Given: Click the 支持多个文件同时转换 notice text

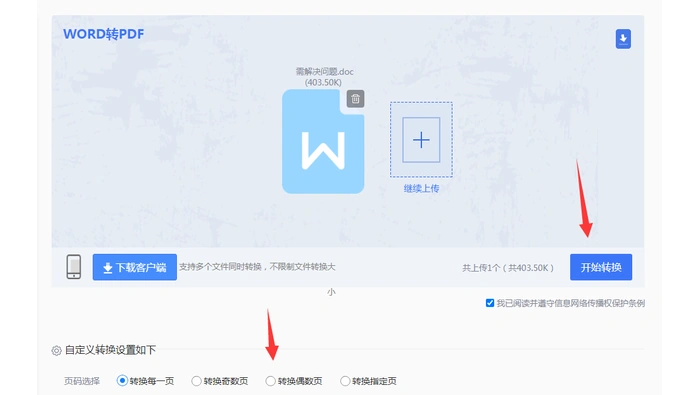Looking at the screenshot, I should click(x=257, y=267).
